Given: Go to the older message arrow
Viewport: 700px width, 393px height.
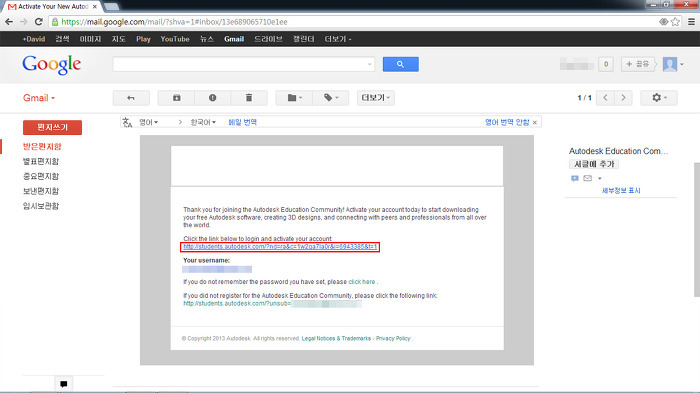Looking at the screenshot, I should point(623,98).
